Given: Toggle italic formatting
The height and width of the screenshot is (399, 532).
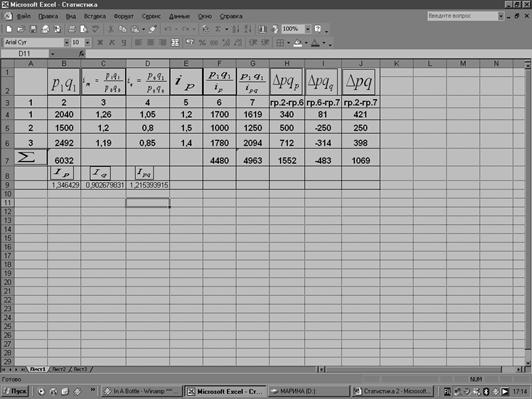Looking at the screenshot, I should coord(112,43).
